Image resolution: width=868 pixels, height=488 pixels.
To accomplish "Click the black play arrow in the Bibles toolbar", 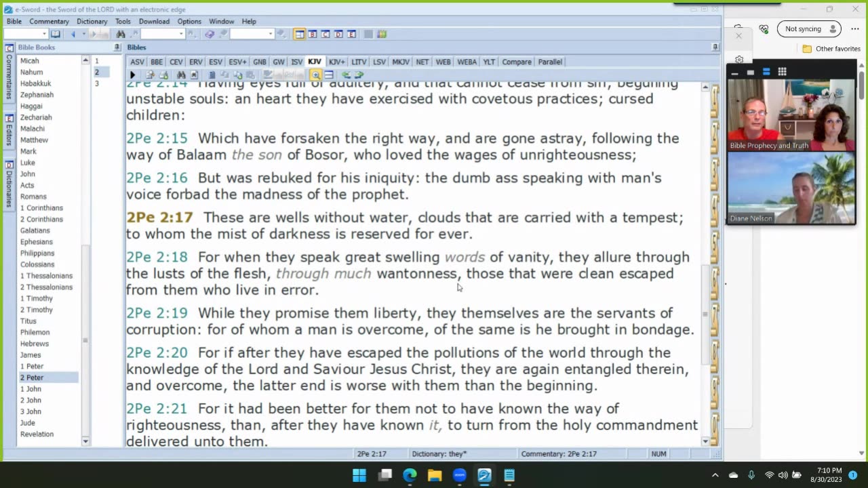I will tap(132, 75).
